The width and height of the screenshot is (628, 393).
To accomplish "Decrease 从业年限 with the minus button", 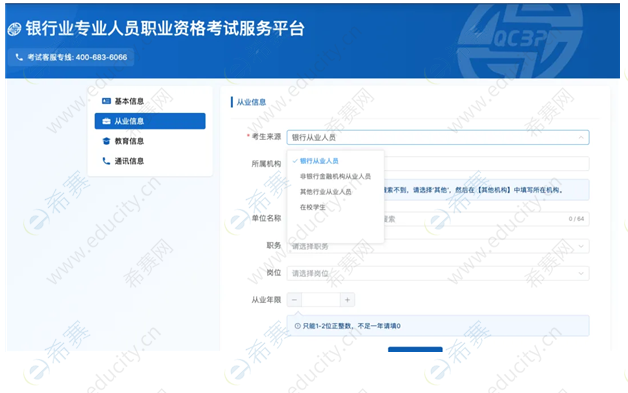I will coord(294,300).
